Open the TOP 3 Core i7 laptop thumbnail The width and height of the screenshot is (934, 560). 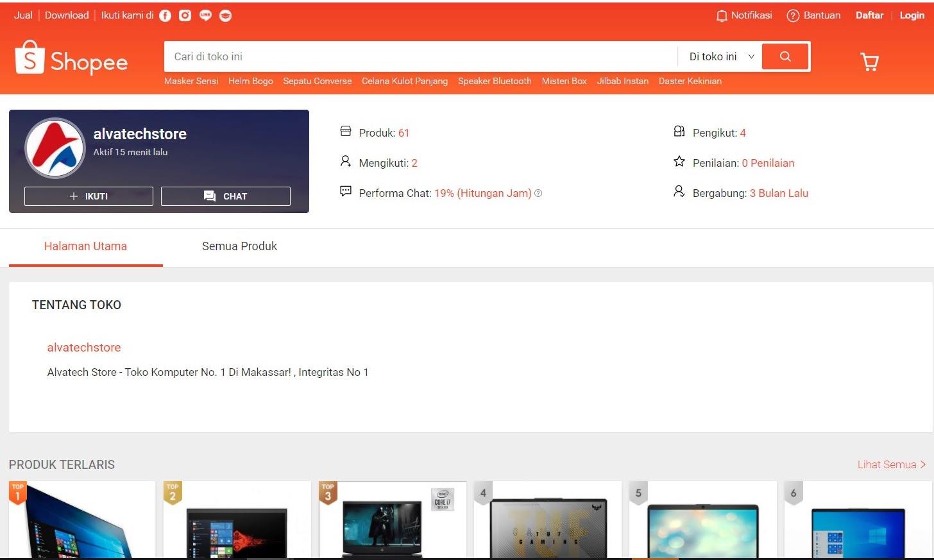(393, 520)
